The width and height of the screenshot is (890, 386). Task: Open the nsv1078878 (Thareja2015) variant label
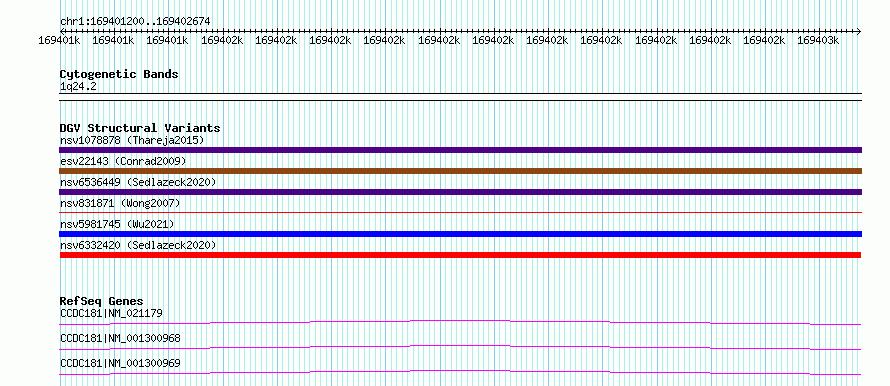tap(132, 140)
